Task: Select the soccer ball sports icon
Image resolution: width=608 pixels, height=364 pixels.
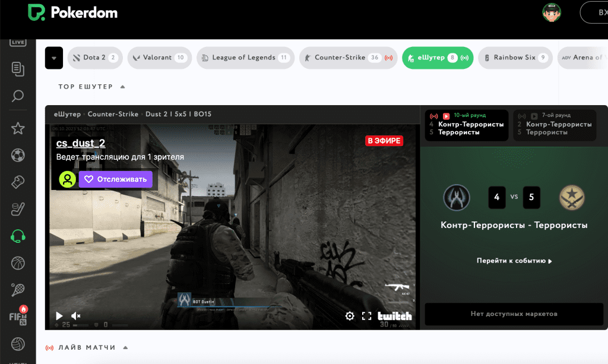Action: coord(18,155)
